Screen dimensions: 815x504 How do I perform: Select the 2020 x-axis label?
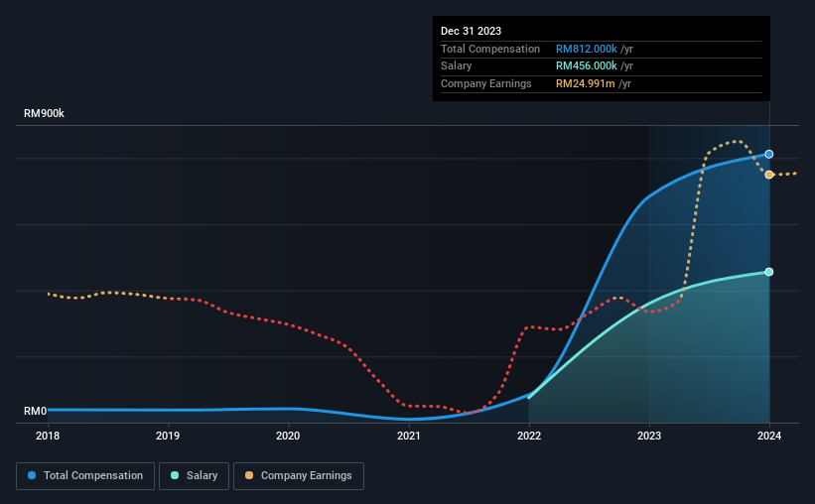[x=288, y=436]
